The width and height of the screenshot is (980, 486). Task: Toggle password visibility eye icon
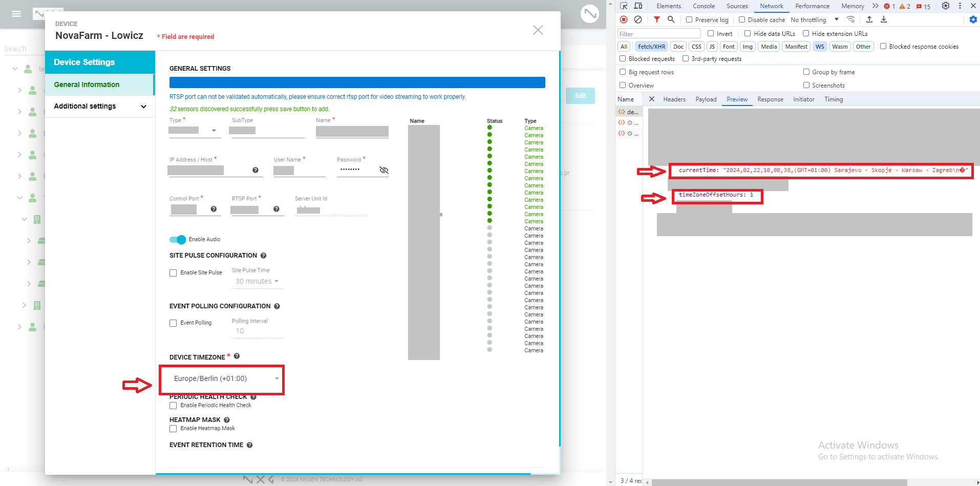click(x=384, y=170)
